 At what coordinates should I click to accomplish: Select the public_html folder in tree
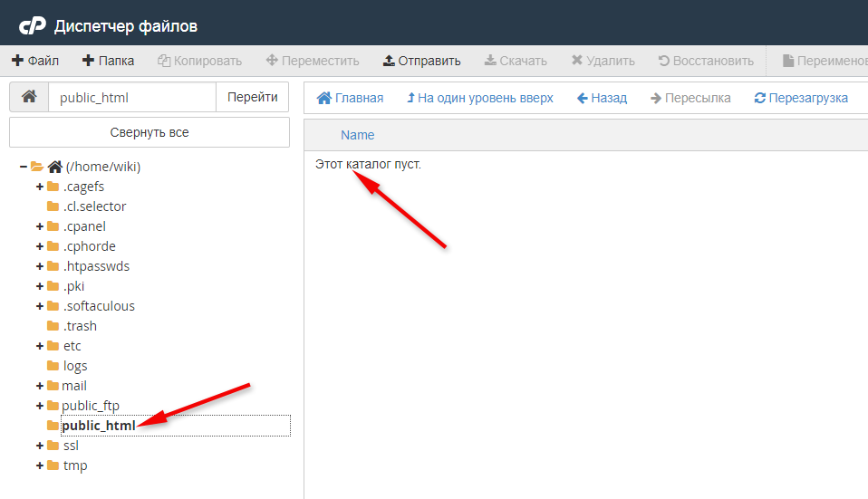[x=98, y=426]
